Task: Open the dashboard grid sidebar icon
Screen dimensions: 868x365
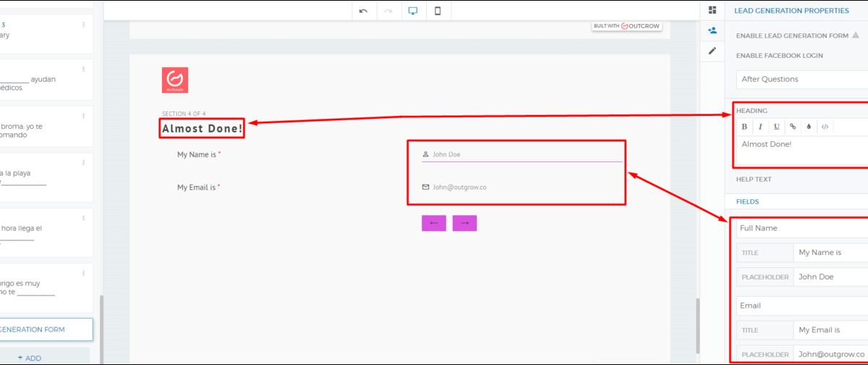Action: point(712,10)
